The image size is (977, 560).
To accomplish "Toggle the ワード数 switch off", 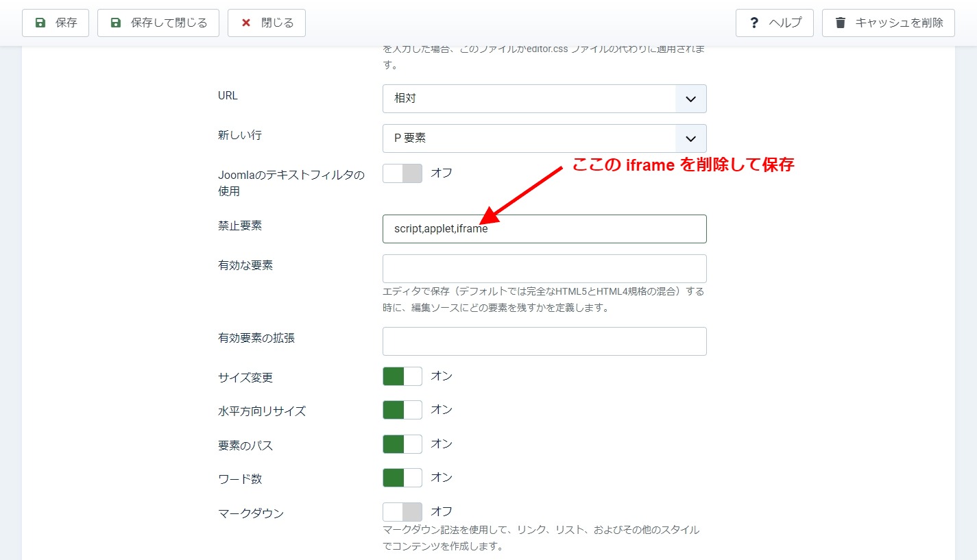I will click(x=402, y=478).
